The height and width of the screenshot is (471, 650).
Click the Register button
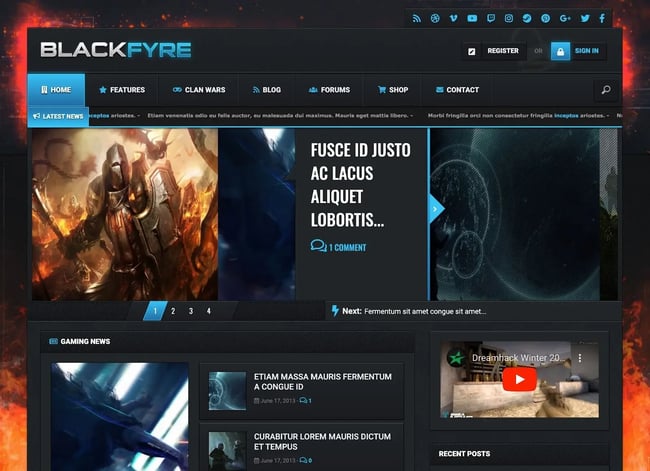point(503,51)
